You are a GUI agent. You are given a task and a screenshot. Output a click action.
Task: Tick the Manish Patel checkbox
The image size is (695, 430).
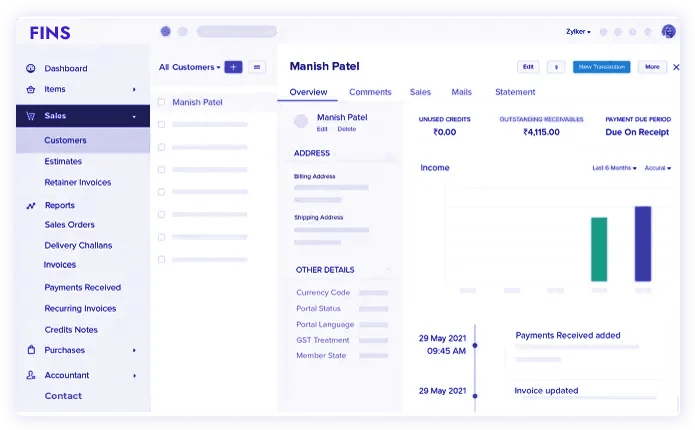[161, 102]
